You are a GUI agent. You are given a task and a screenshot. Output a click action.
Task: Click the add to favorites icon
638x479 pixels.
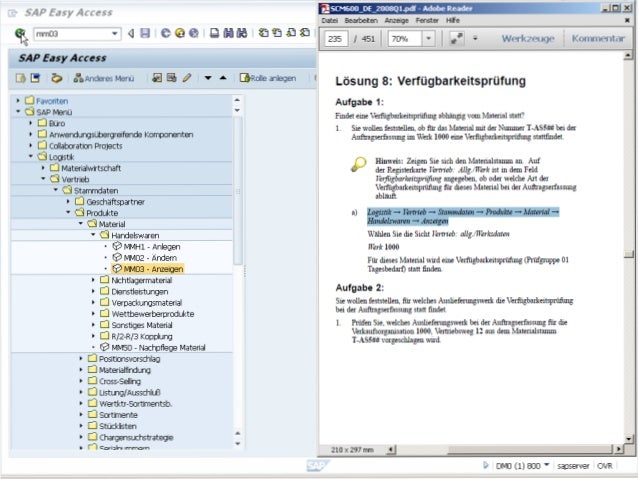pyautogui.click(x=157, y=78)
